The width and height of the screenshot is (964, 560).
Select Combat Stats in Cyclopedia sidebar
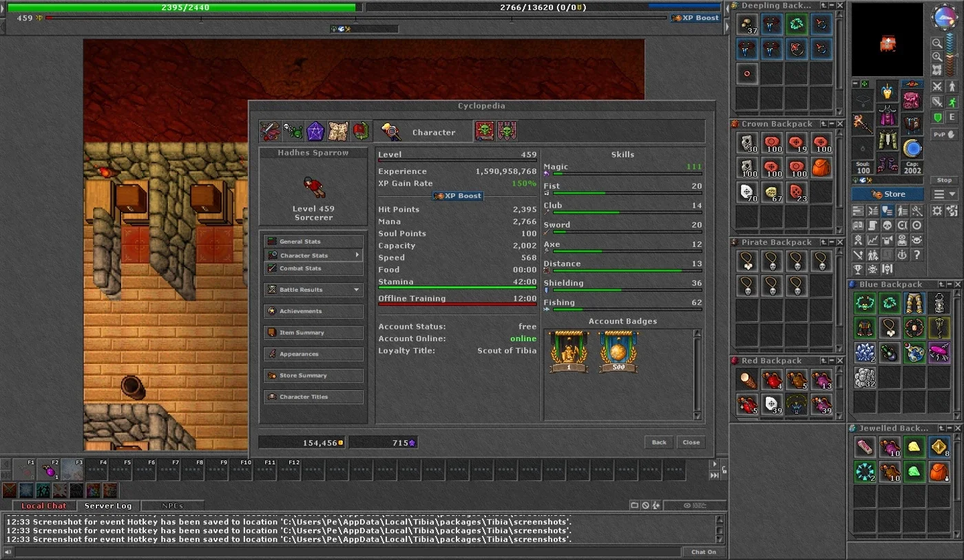coord(313,268)
